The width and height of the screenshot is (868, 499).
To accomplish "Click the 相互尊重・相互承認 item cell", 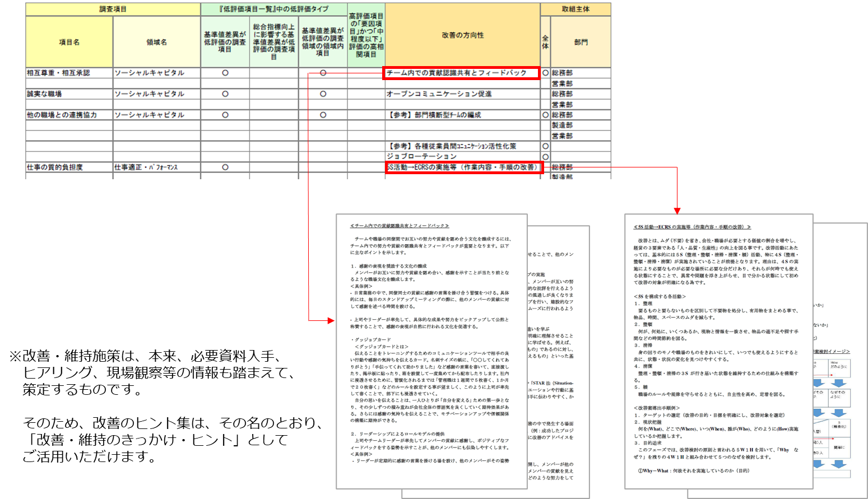I will click(x=69, y=73).
